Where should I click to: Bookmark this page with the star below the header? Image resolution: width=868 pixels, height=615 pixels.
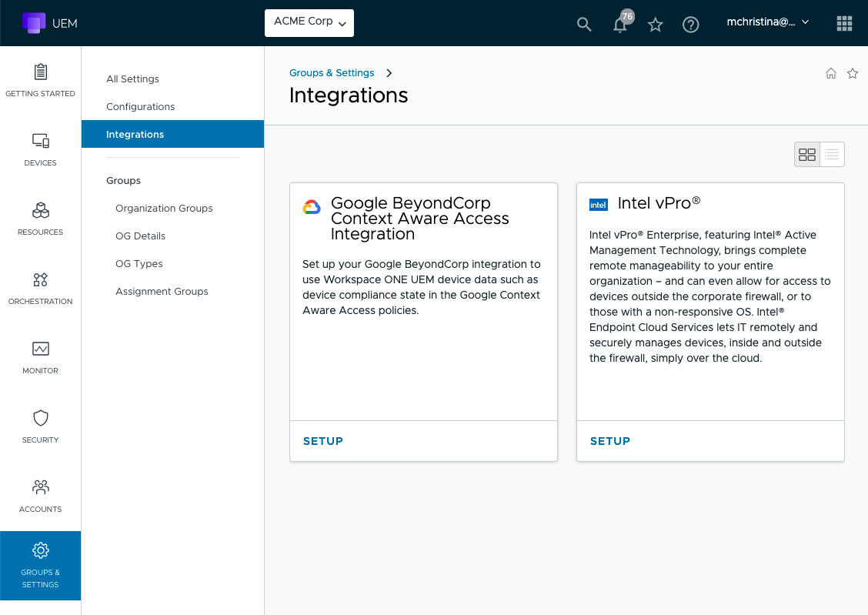853,73
